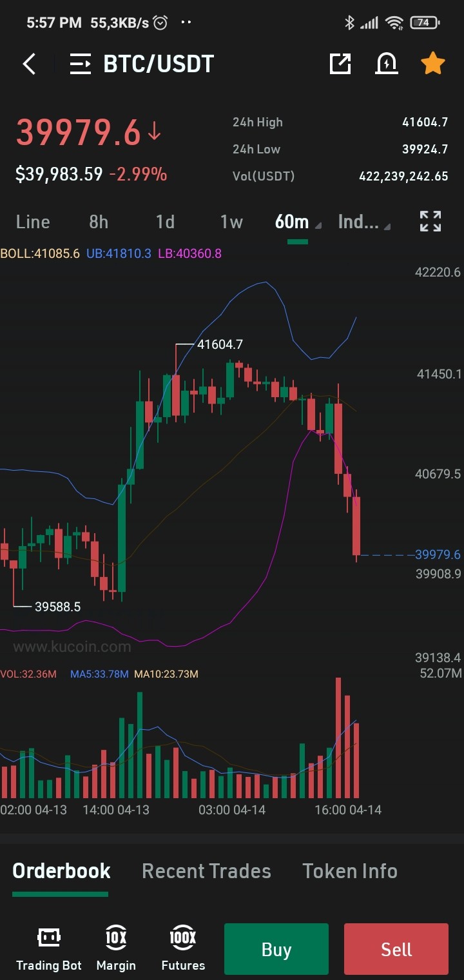Tap the share chart icon

point(340,63)
